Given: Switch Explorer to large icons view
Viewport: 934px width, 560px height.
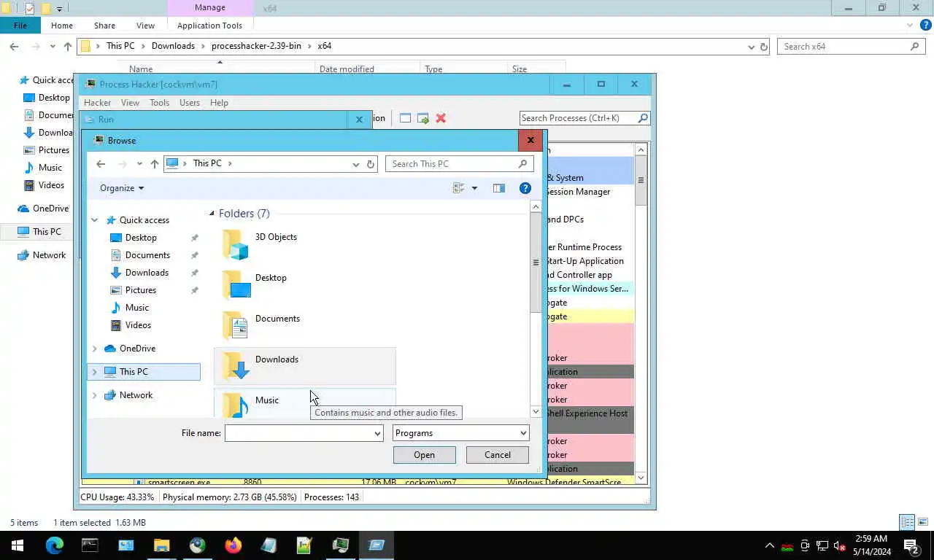Looking at the screenshot, I should tap(923, 522).
